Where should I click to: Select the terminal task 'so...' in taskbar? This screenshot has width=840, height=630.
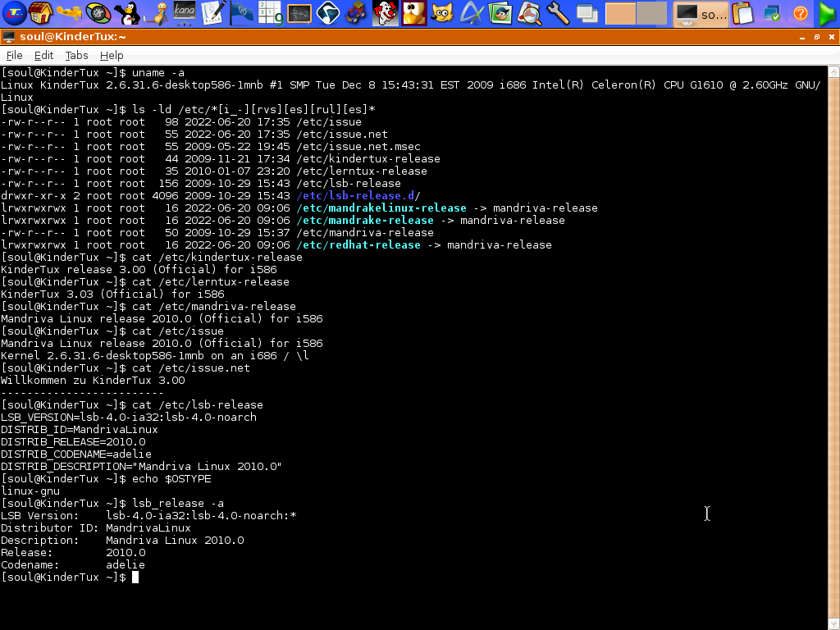(701, 13)
